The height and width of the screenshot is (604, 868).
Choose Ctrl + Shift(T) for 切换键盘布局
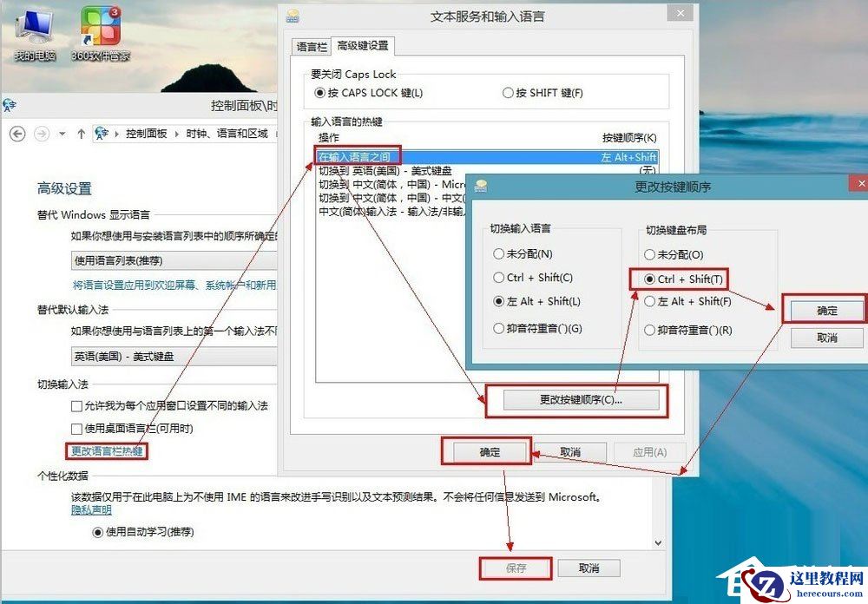click(648, 279)
